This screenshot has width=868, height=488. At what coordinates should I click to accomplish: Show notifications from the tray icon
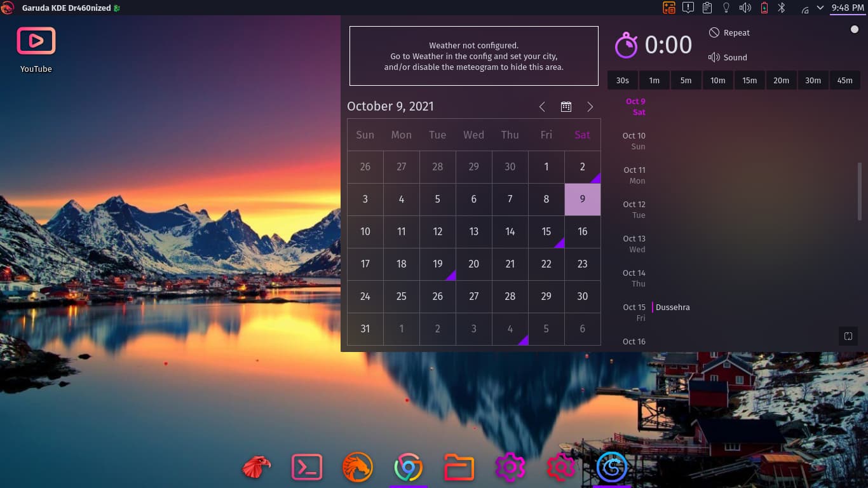(x=688, y=8)
